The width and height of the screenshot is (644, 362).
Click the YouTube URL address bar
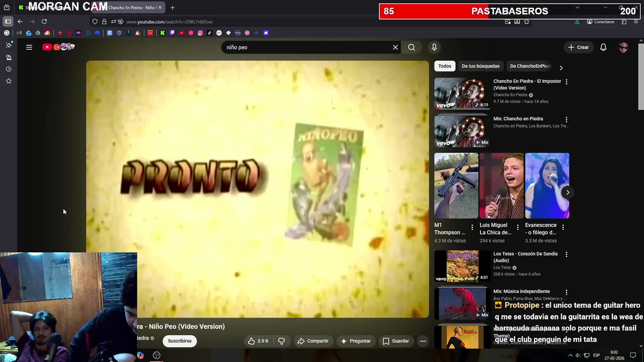click(x=169, y=22)
